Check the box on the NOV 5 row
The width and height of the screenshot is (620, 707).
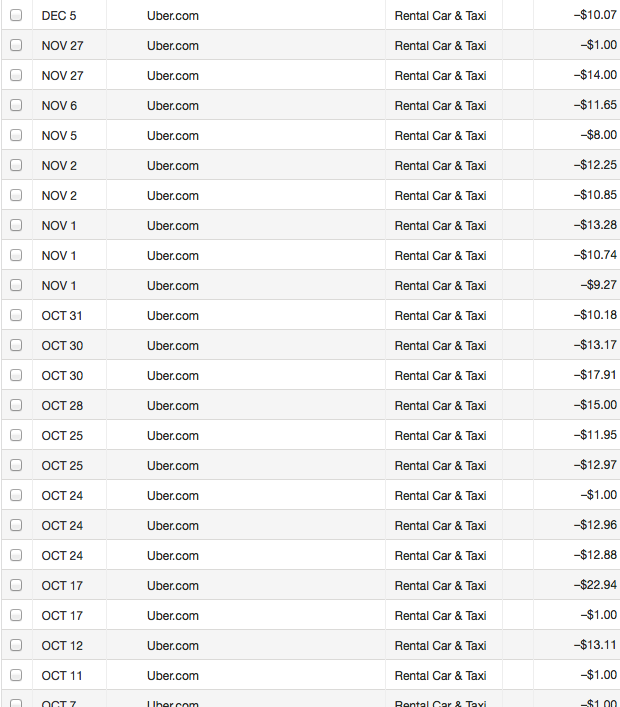[16, 135]
